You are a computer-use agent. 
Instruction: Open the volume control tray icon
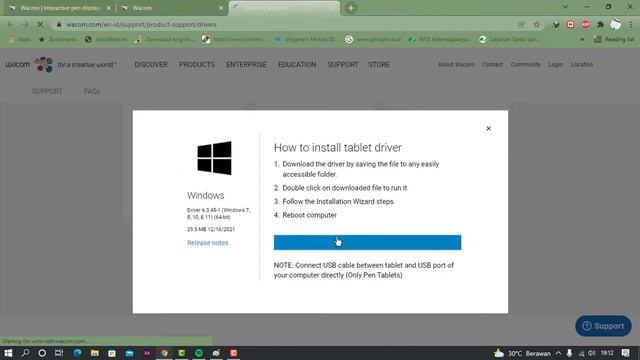click(x=592, y=353)
